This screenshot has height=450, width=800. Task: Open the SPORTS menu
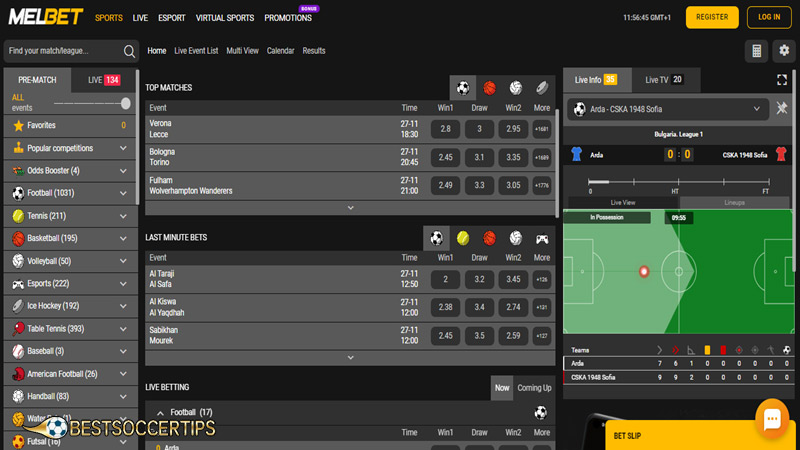click(109, 18)
